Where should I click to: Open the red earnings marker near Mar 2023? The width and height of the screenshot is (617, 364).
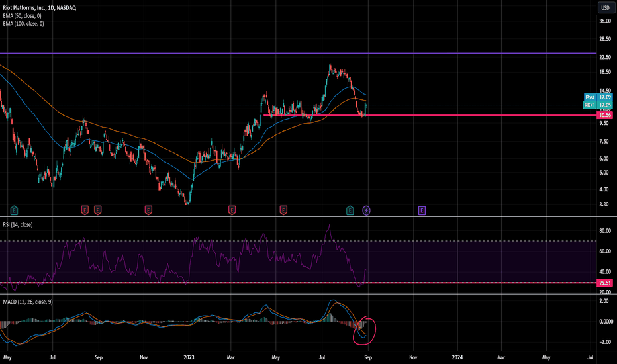(x=232, y=210)
